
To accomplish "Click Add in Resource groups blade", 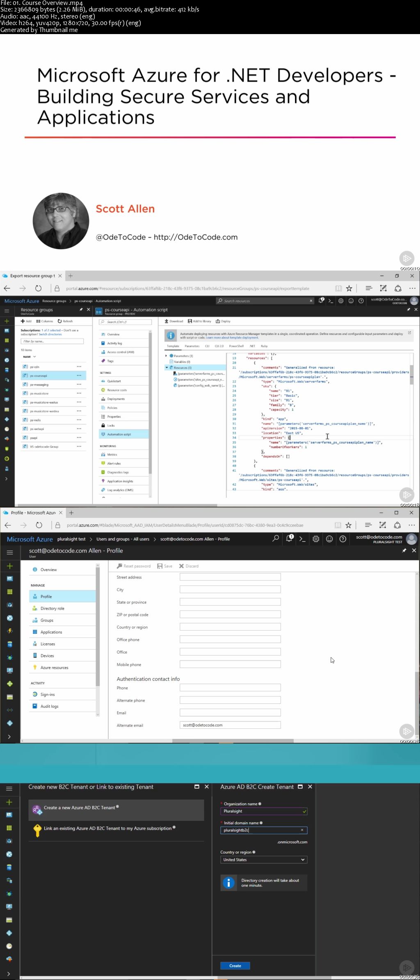I will click(x=26, y=321).
